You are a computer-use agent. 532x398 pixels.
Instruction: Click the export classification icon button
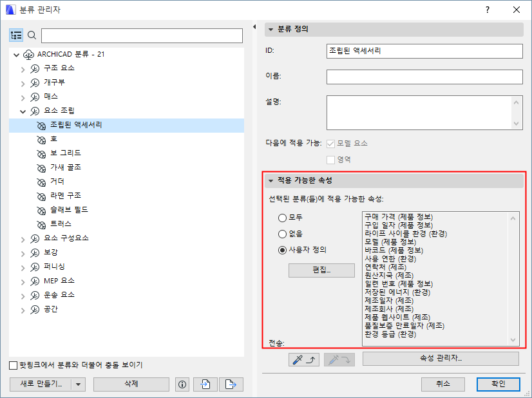(x=231, y=384)
